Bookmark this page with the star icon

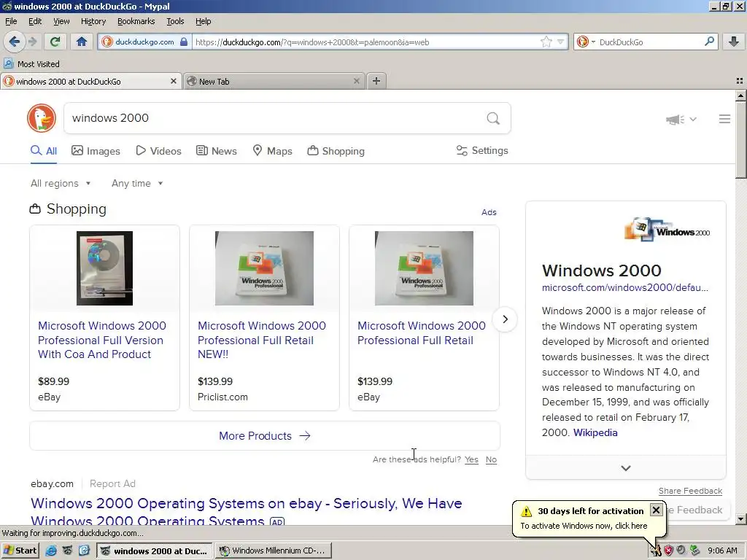(x=546, y=42)
